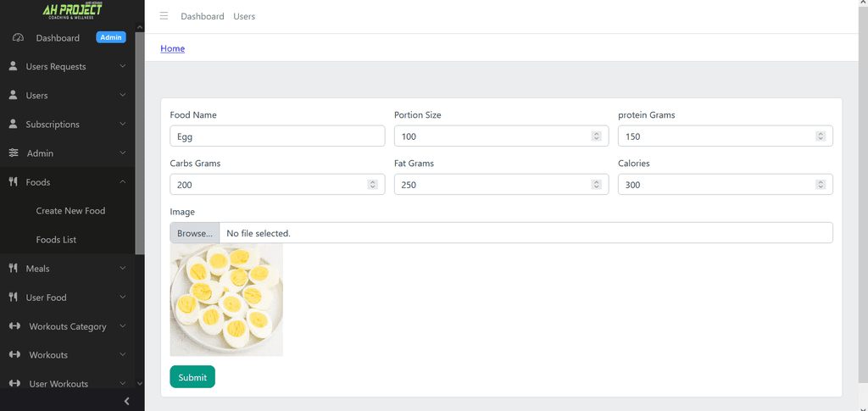The image size is (868, 411).
Task: Click the Calories number field
Action: pos(726,185)
